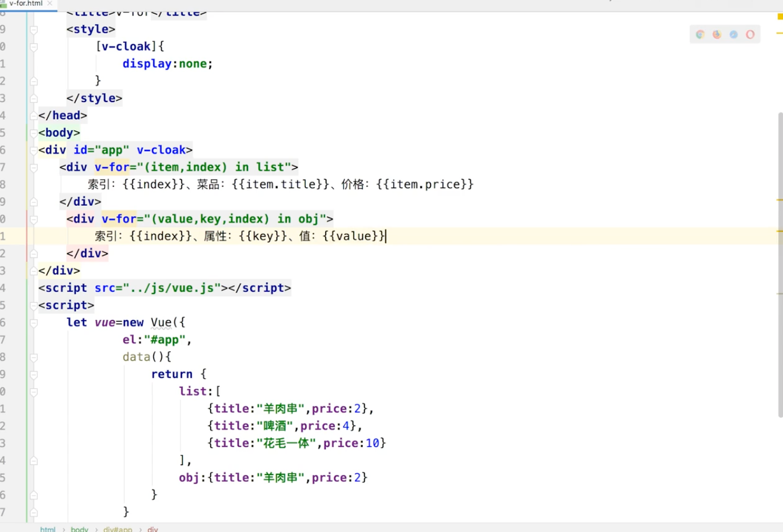Open page preview in Firefox browser icon
The height and width of the screenshot is (532, 783).
pyautogui.click(x=717, y=34)
